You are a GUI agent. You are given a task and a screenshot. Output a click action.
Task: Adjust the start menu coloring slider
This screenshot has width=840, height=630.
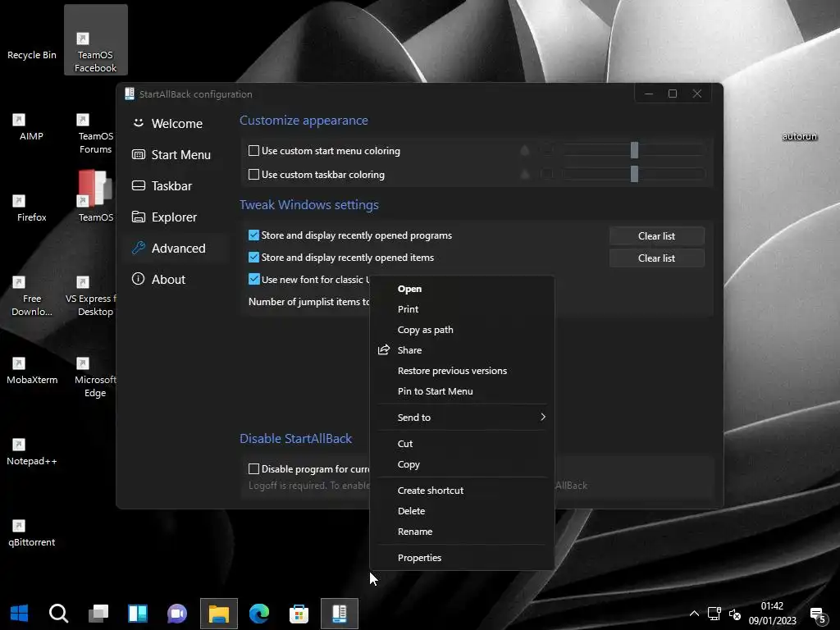click(x=634, y=150)
